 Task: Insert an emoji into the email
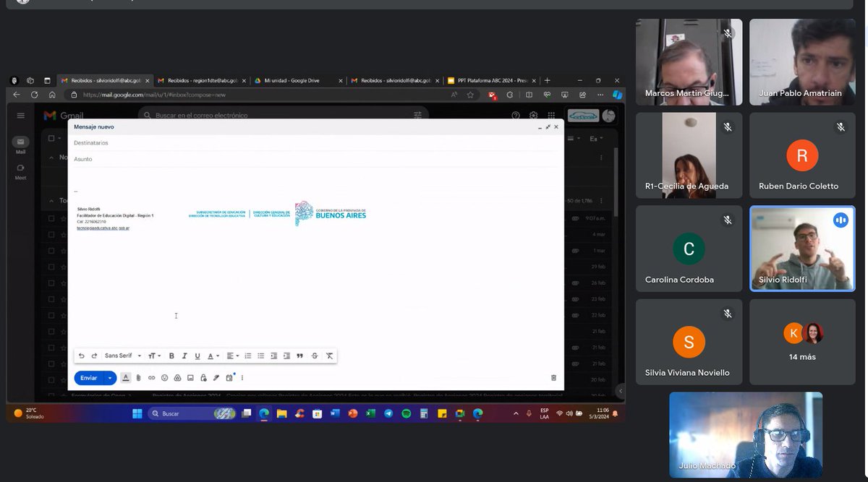(x=165, y=377)
